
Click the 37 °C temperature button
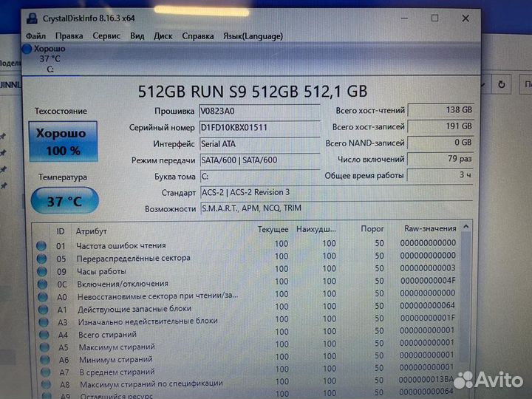[x=64, y=201]
